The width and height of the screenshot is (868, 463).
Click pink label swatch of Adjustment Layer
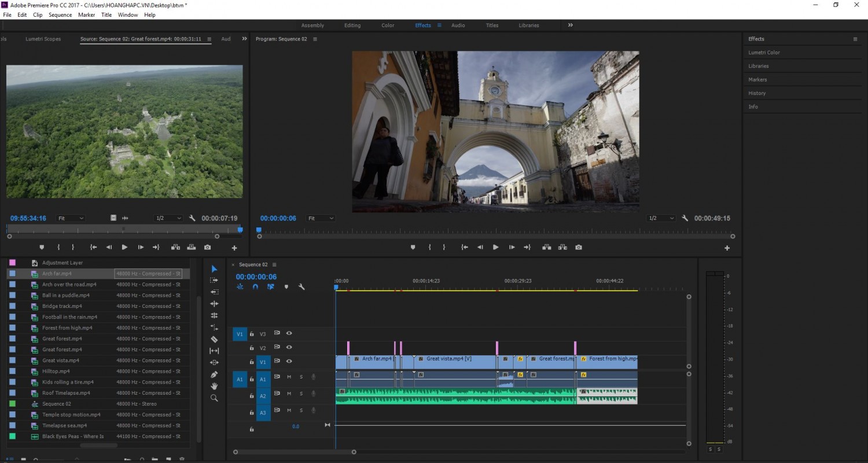pyautogui.click(x=12, y=263)
